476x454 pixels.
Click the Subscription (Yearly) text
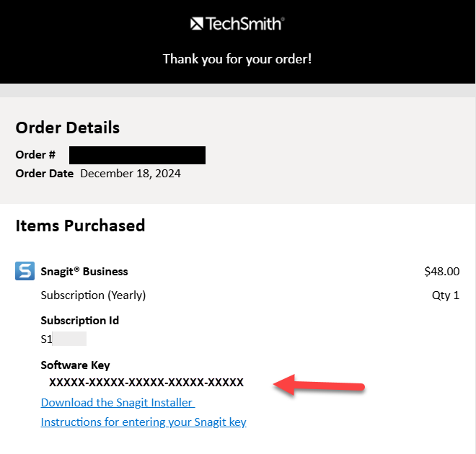pyautogui.click(x=93, y=295)
